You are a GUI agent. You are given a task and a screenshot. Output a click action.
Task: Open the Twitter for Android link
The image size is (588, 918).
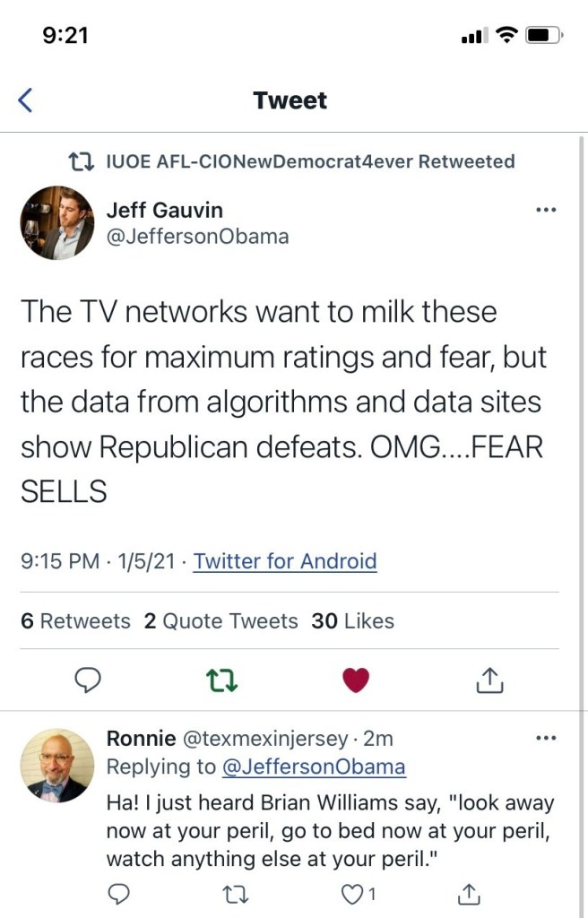point(285,561)
